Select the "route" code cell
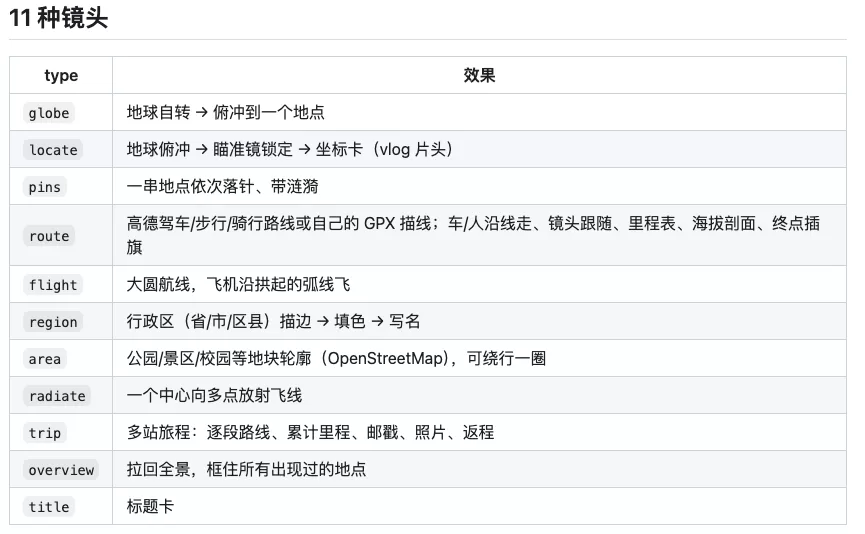The height and width of the screenshot is (534, 865). (49, 236)
